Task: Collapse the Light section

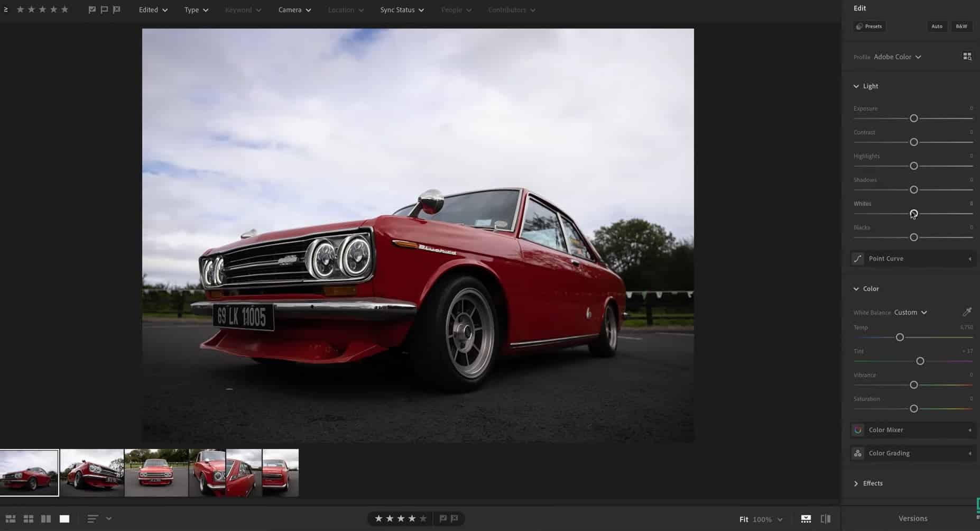Action: pyautogui.click(x=856, y=86)
